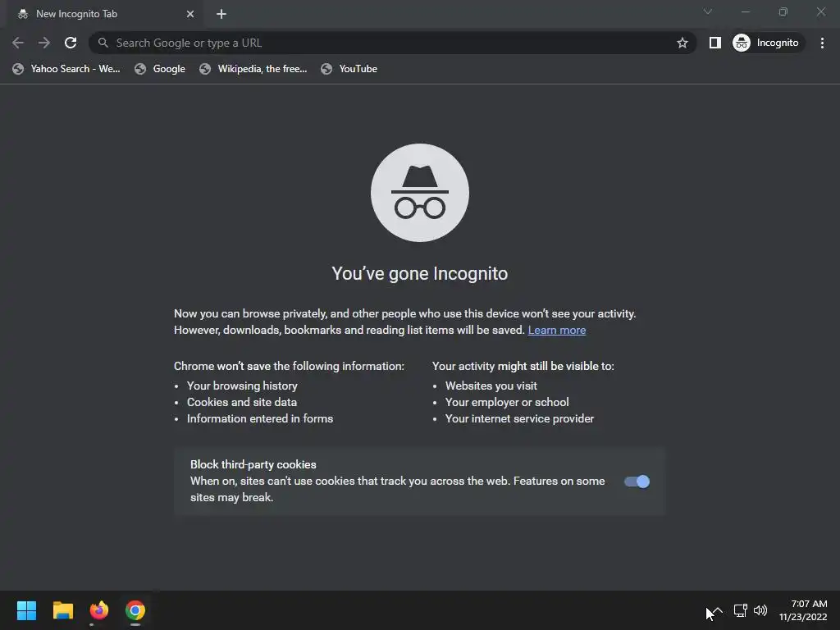This screenshot has height=630, width=840.
Task: Open the Google bookmark
Action: 160,69
